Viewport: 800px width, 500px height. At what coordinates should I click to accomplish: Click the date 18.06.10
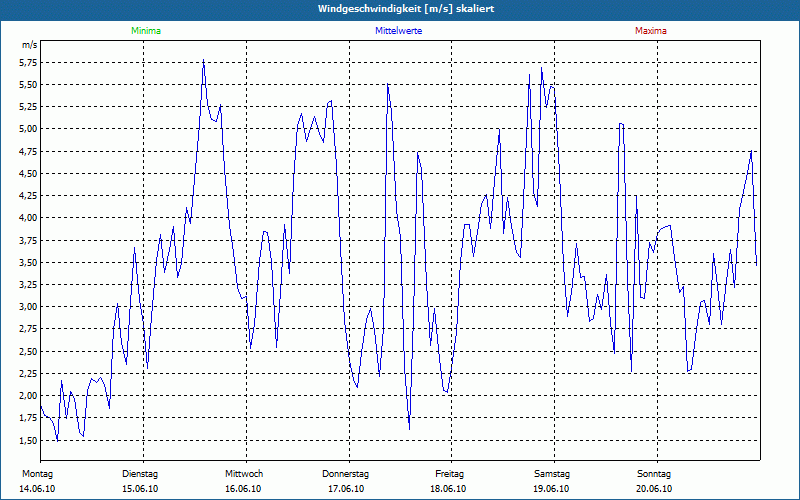pyautogui.click(x=448, y=489)
